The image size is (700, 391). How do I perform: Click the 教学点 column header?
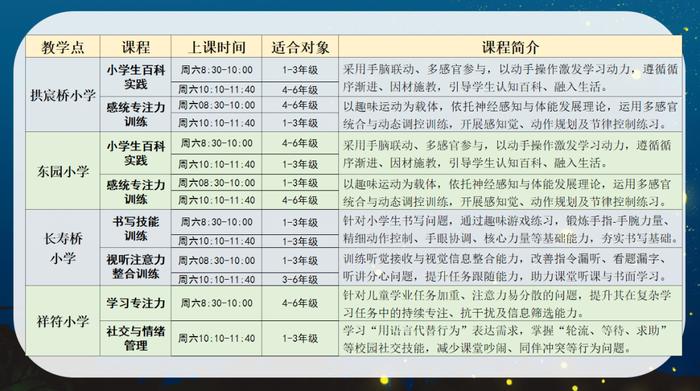click(63, 47)
